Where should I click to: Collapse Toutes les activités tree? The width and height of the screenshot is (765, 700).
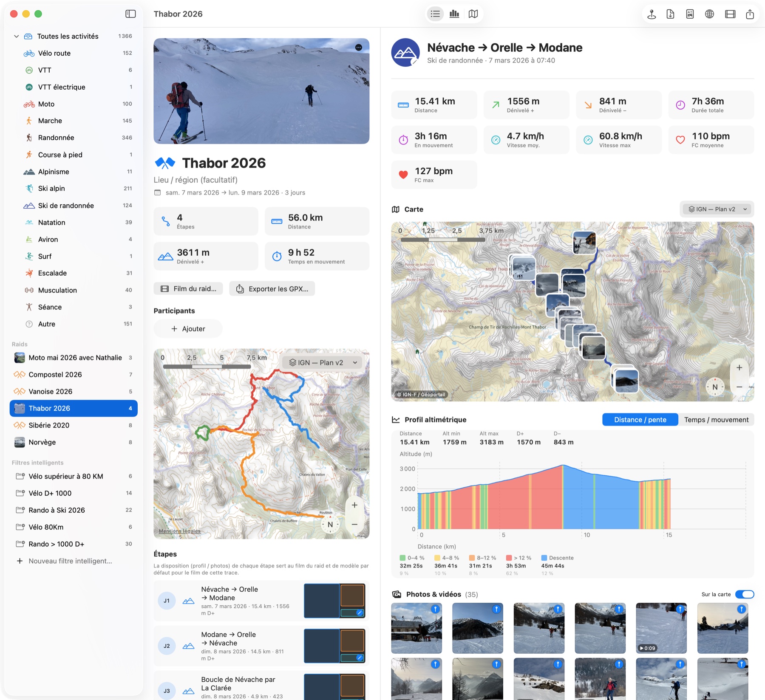click(16, 36)
